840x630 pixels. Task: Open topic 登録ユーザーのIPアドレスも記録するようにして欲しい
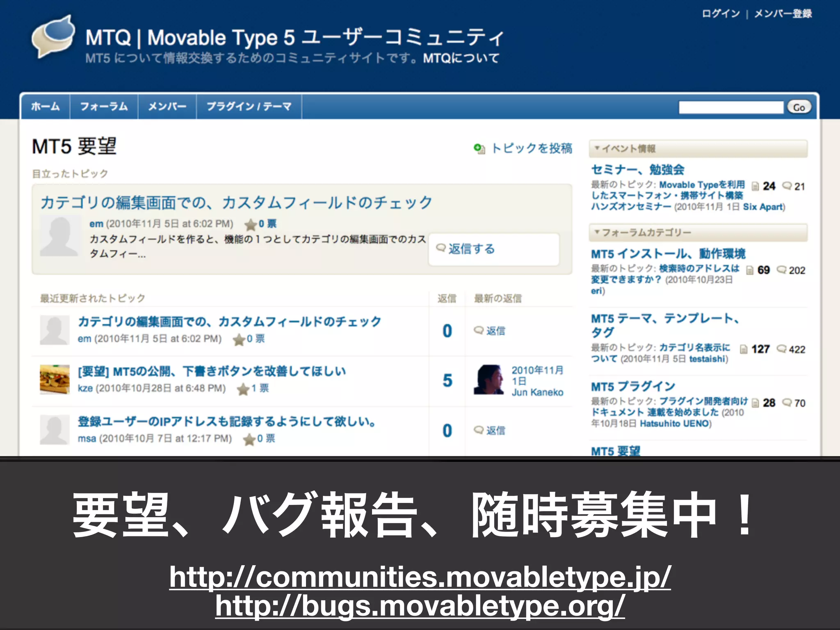point(227,422)
